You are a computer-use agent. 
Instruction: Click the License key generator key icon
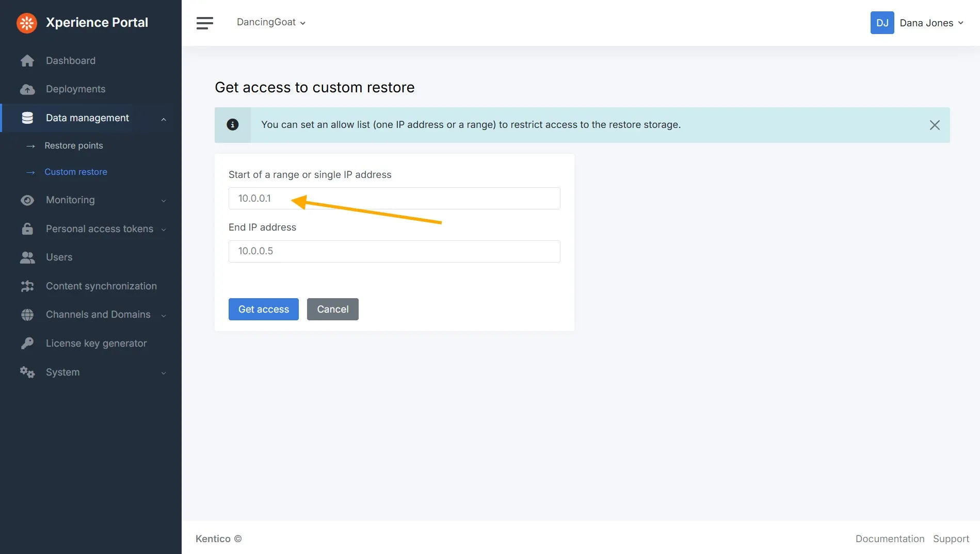pos(27,344)
